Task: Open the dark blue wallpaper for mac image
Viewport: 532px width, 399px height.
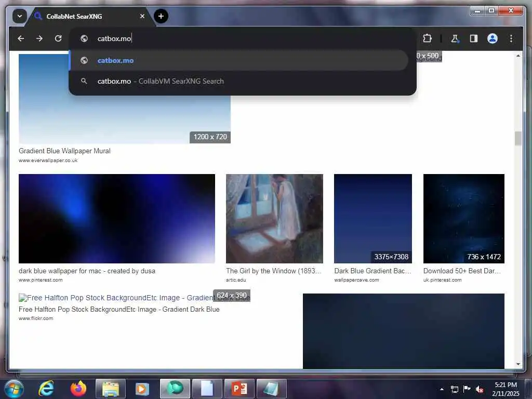Action: coord(117,219)
